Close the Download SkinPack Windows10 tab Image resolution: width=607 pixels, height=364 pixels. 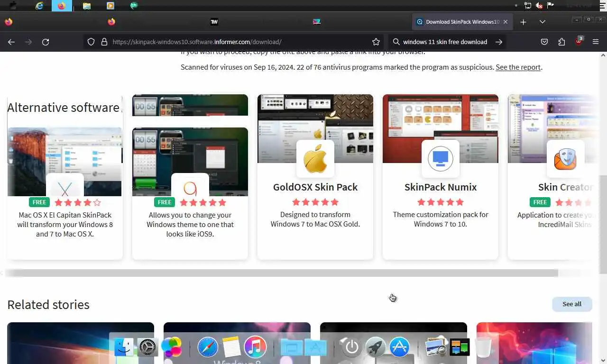click(x=506, y=22)
